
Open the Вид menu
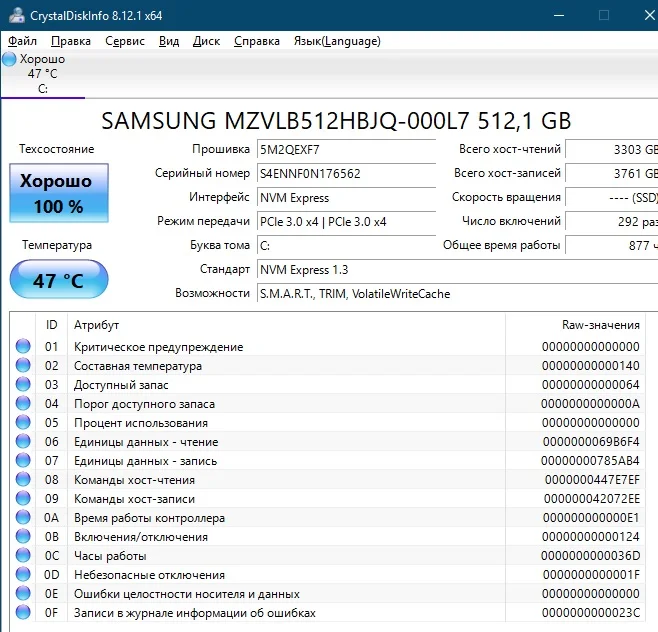point(169,41)
